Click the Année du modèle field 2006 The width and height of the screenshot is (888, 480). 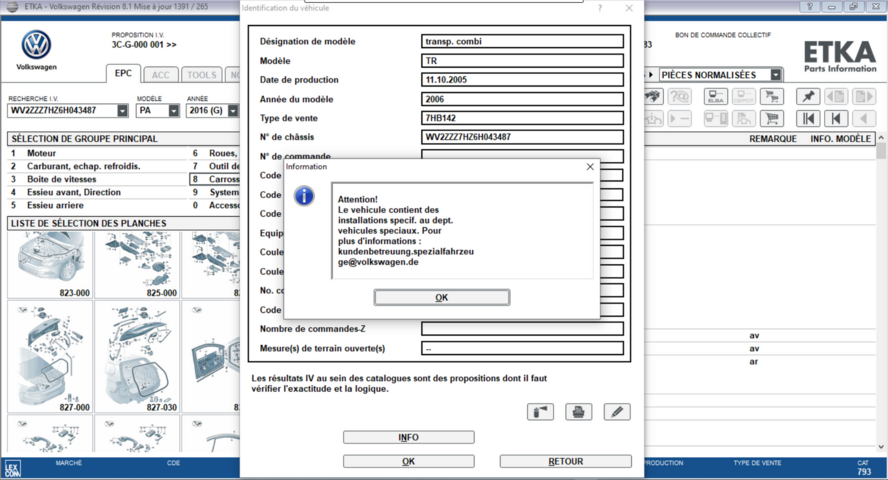(x=522, y=99)
